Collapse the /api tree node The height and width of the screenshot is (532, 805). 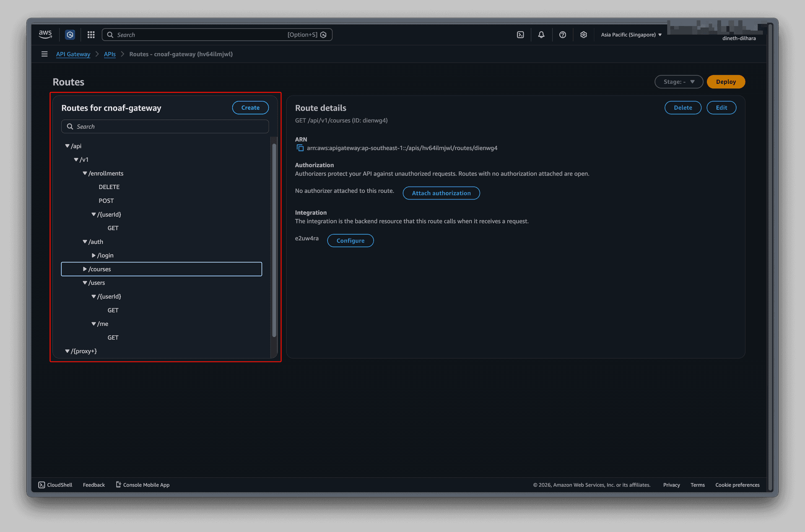click(x=67, y=146)
